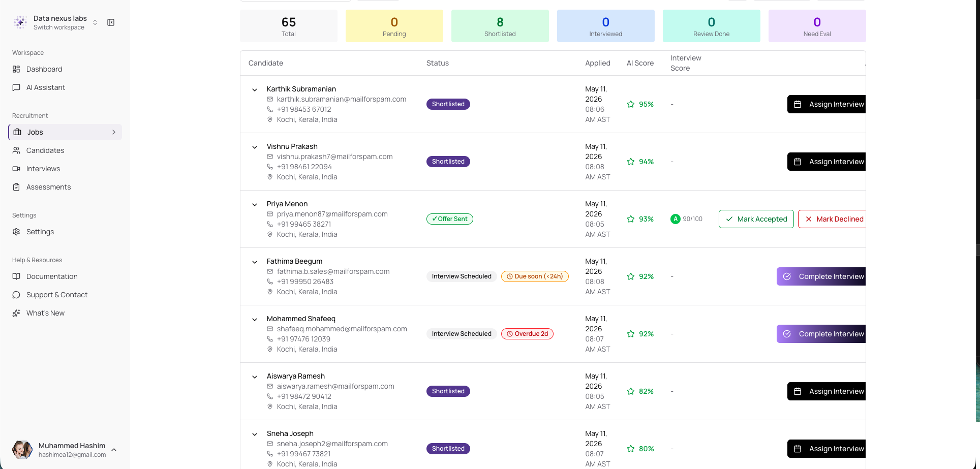Open Muhammed Hashim account menu chevron
Screen dimensions: 980x469
pyautogui.click(x=114, y=450)
